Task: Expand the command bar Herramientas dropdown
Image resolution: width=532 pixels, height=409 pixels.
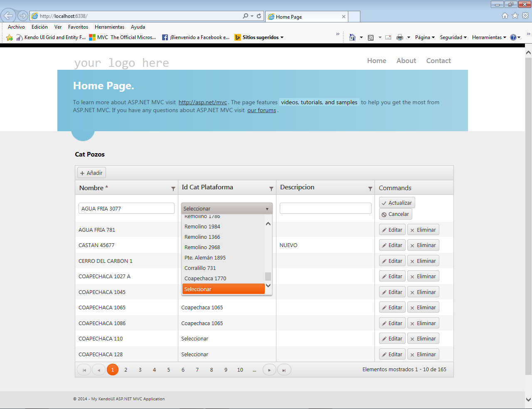Action: click(x=489, y=37)
